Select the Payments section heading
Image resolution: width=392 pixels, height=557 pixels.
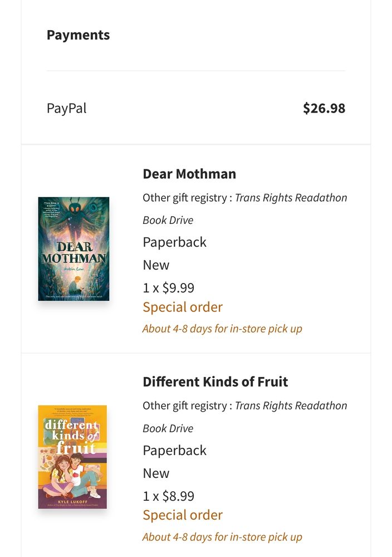tap(78, 35)
